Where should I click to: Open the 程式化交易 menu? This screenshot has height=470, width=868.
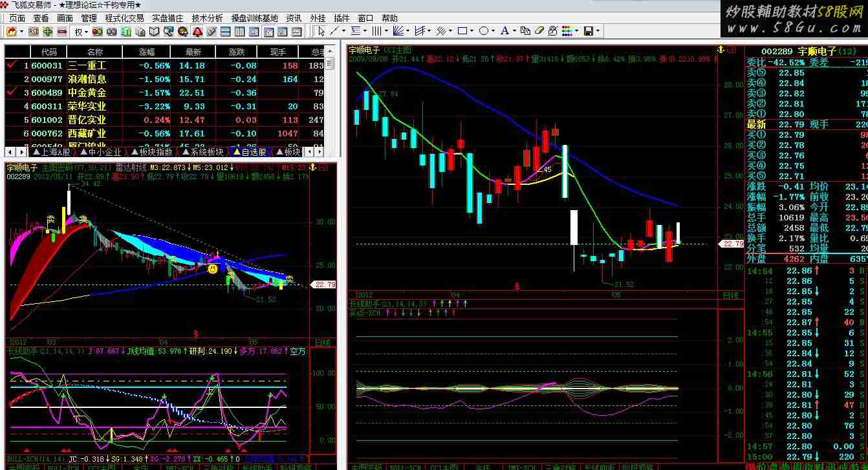click(125, 18)
